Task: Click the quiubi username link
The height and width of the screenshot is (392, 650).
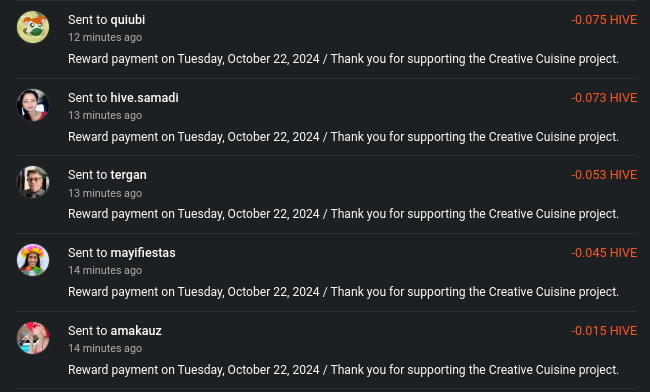Action: pos(128,20)
